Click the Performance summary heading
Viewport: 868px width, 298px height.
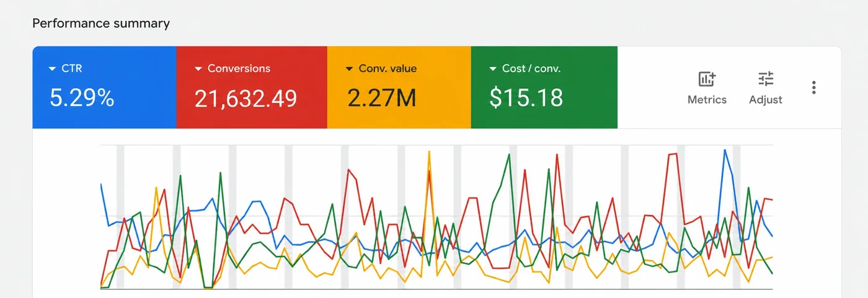click(x=101, y=24)
